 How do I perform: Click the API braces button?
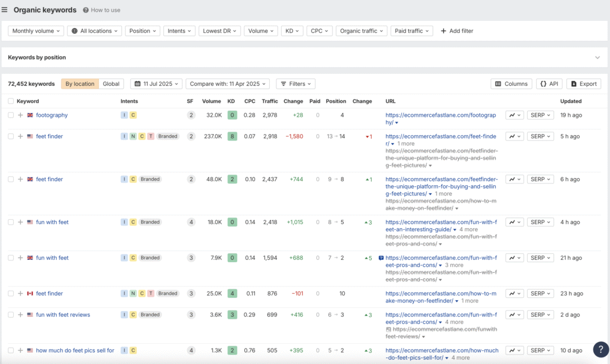pyautogui.click(x=549, y=84)
